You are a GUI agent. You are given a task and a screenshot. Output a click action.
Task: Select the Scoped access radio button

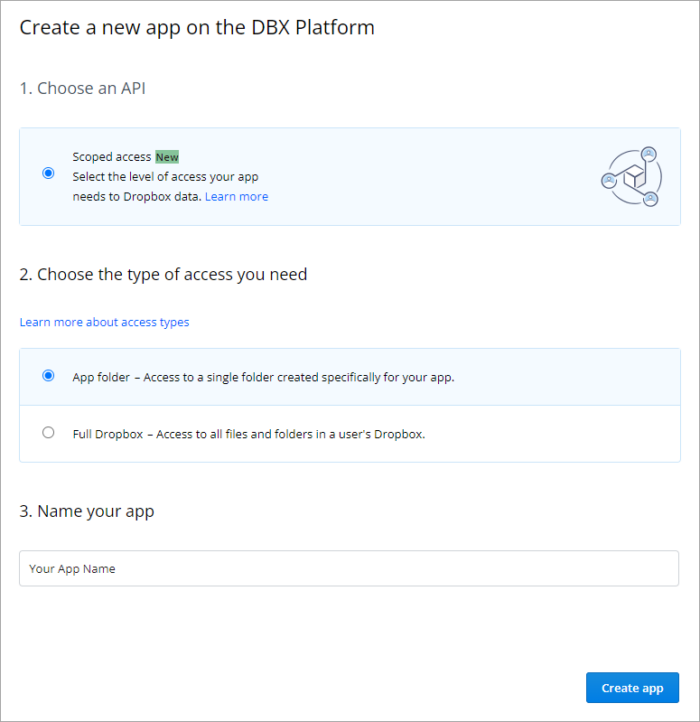click(x=48, y=173)
